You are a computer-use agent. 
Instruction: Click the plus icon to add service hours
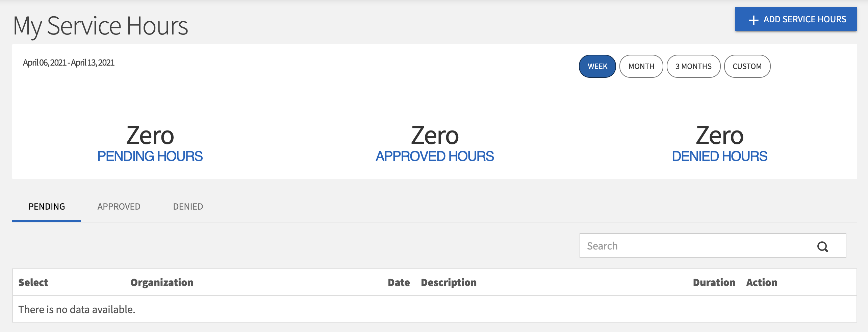point(754,20)
